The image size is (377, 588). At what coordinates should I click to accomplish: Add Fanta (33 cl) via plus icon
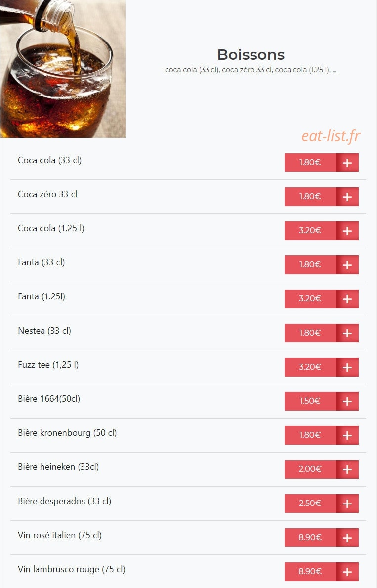(x=347, y=265)
